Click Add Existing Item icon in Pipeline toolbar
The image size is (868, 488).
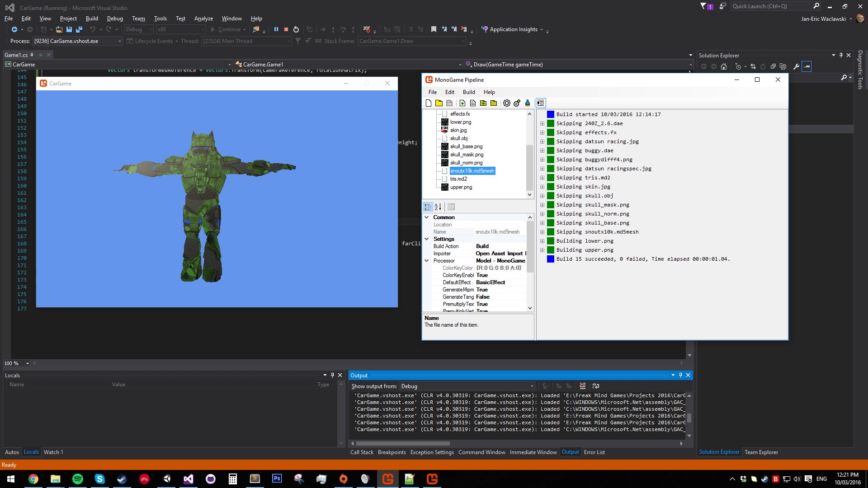click(473, 103)
